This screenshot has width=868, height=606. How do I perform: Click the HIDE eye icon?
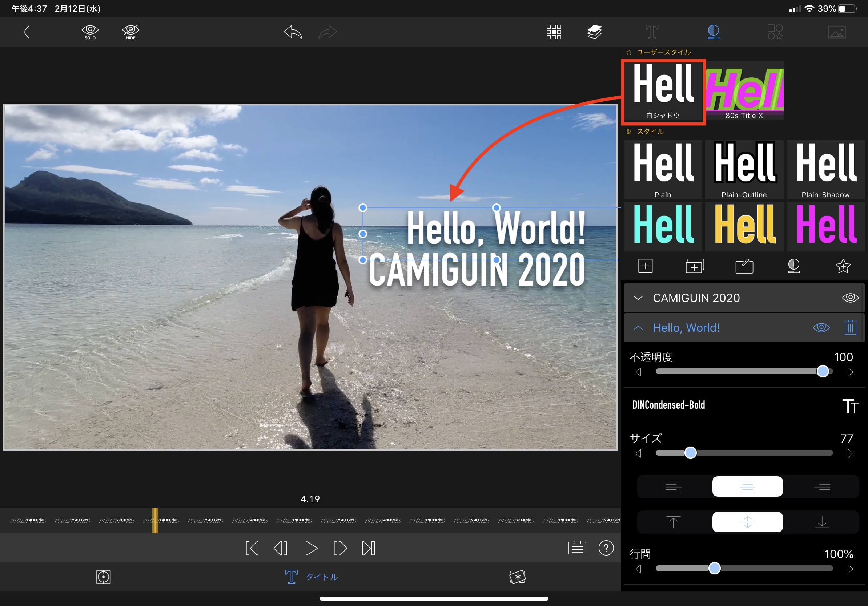coord(131,32)
